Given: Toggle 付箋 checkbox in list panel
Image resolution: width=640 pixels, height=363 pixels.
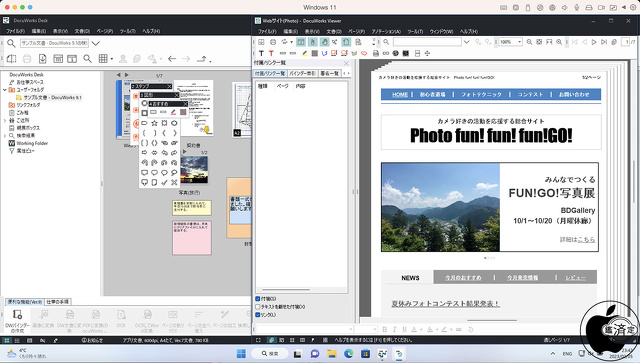Looking at the screenshot, I should pyautogui.click(x=258, y=299).
